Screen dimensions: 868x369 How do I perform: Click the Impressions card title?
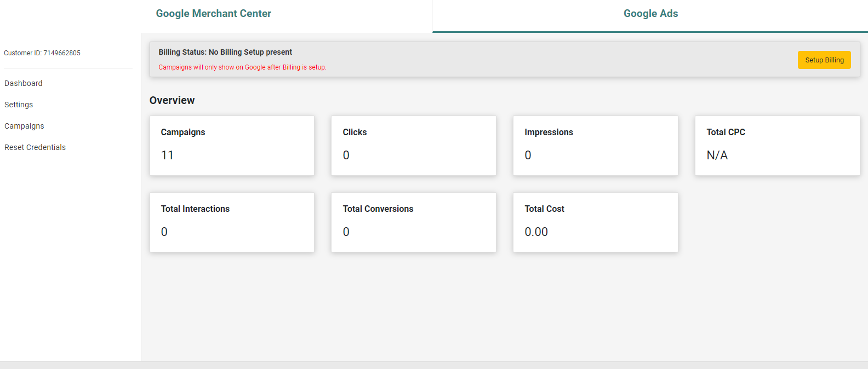click(x=549, y=132)
